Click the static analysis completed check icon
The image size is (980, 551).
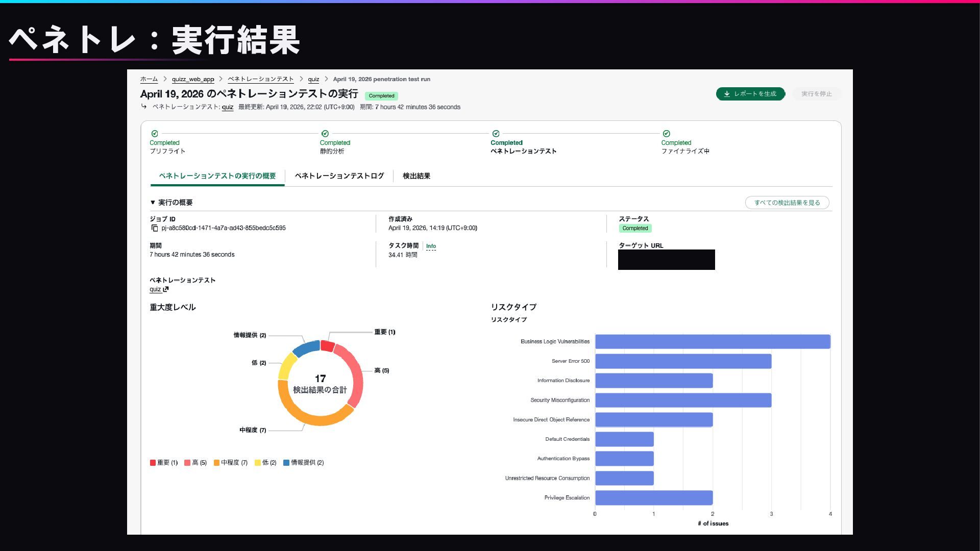pos(325,134)
